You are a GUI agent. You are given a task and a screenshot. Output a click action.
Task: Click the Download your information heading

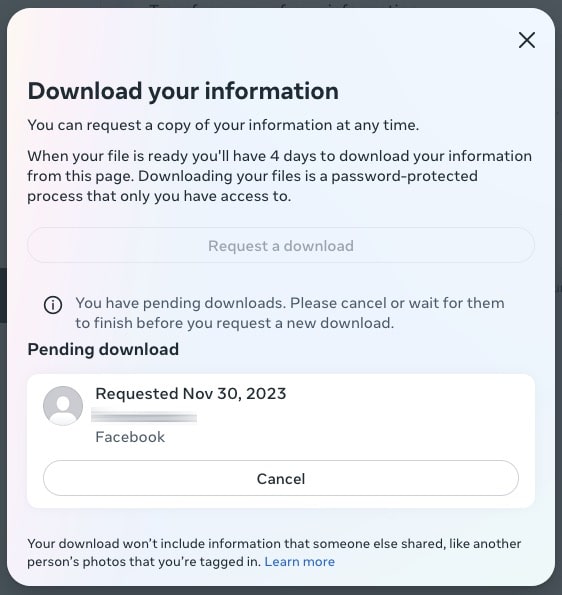pyautogui.click(x=183, y=91)
